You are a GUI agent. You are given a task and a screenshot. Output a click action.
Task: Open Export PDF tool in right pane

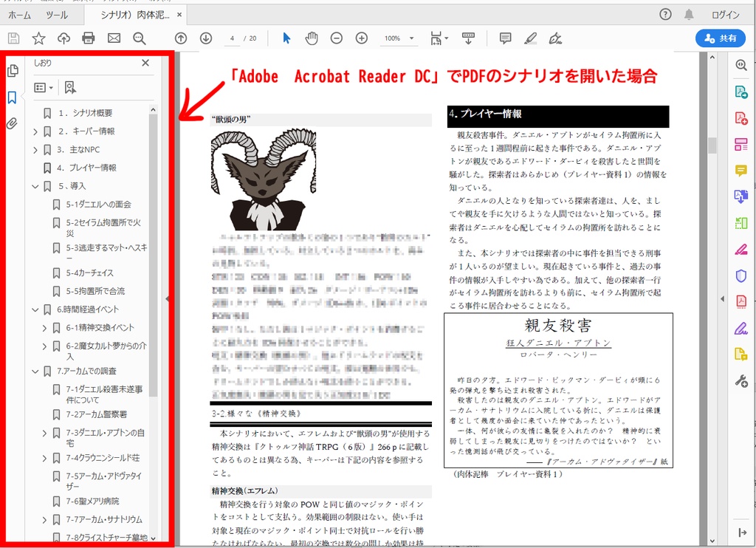pyautogui.click(x=741, y=91)
